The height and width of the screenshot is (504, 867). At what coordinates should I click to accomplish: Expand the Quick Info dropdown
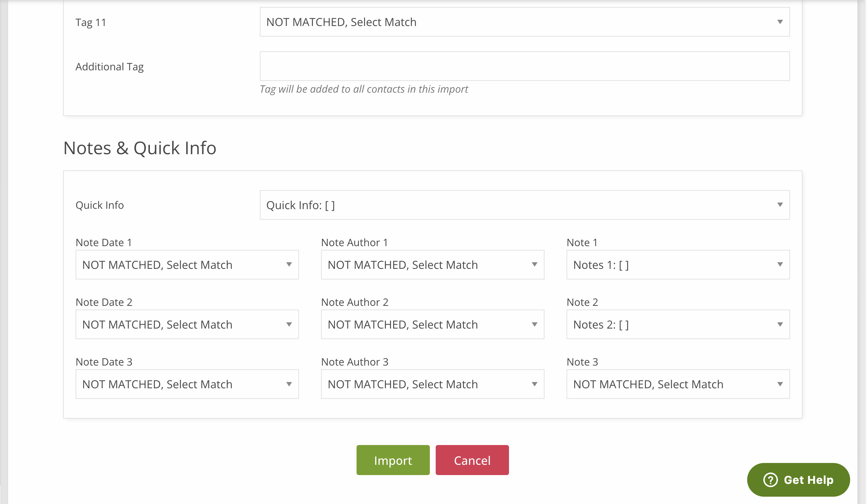(525, 205)
